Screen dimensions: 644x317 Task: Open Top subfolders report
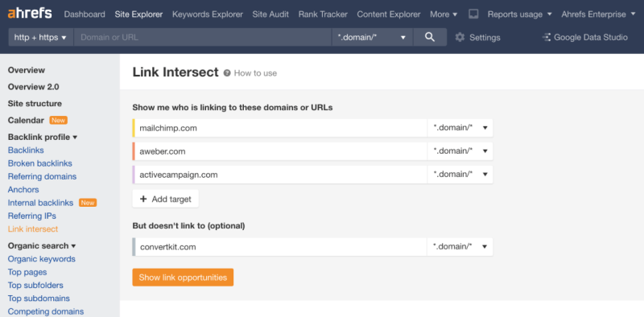click(x=35, y=286)
